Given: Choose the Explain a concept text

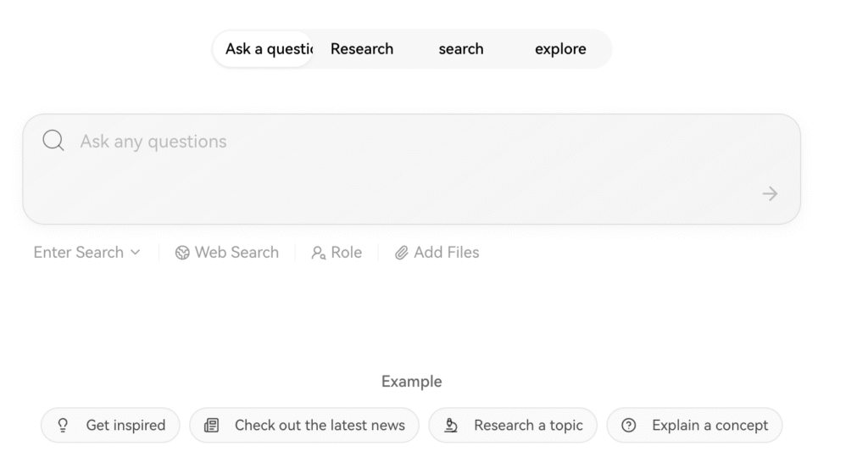Looking at the screenshot, I should tap(709, 426).
